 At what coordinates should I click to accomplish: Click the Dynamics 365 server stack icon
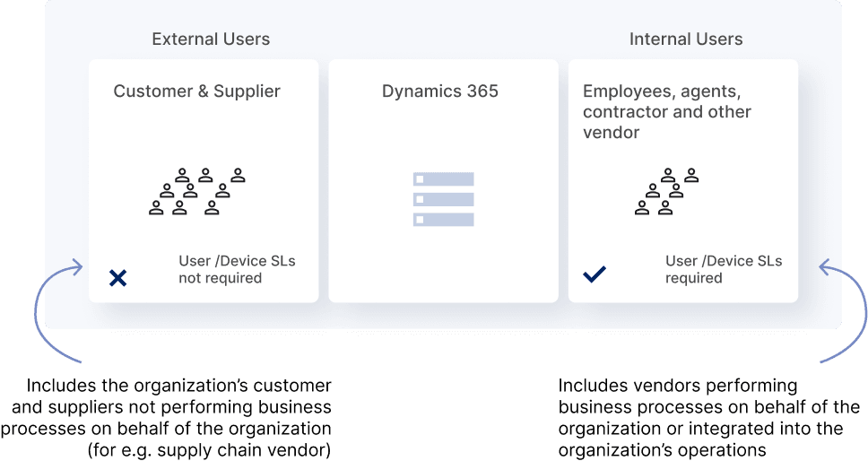point(443,199)
